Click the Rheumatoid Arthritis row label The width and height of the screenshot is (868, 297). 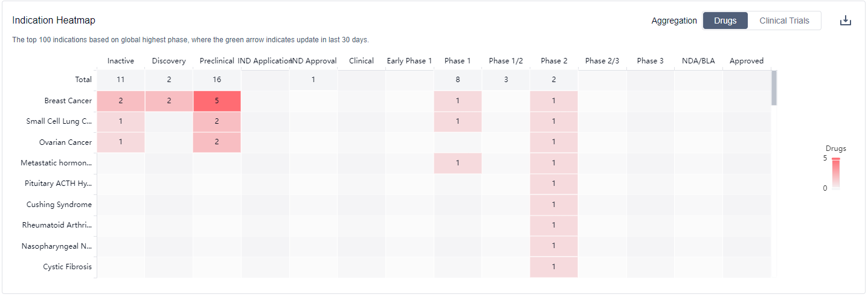pos(57,225)
